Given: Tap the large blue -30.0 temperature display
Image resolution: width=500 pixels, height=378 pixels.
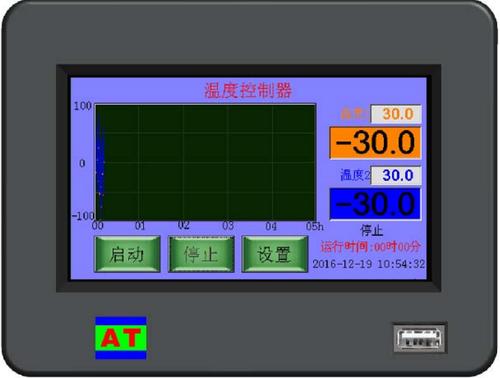Looking at the screenshot, I should coord(375,204).
